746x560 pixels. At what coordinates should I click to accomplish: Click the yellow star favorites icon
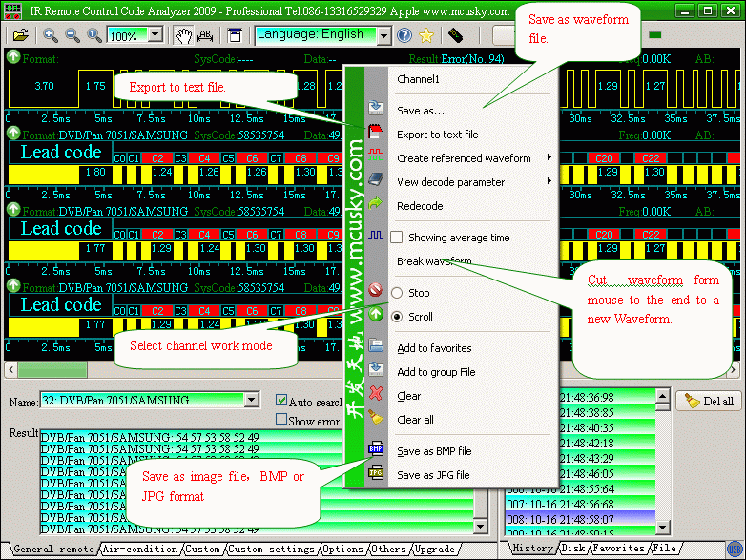(426, 35)
